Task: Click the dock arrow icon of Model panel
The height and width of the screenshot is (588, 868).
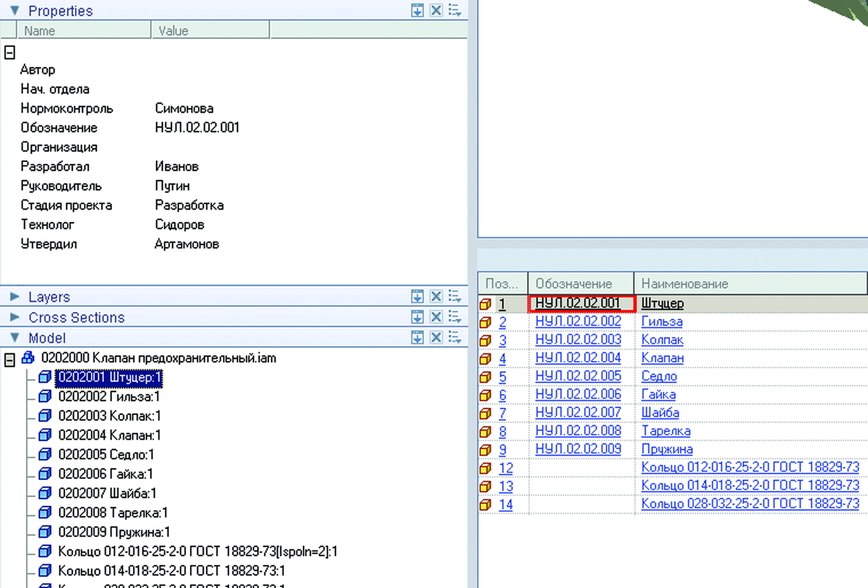Action: pos(418,338)
